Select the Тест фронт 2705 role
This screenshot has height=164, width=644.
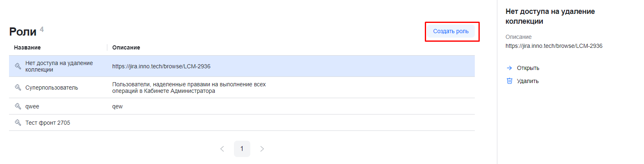48,123
